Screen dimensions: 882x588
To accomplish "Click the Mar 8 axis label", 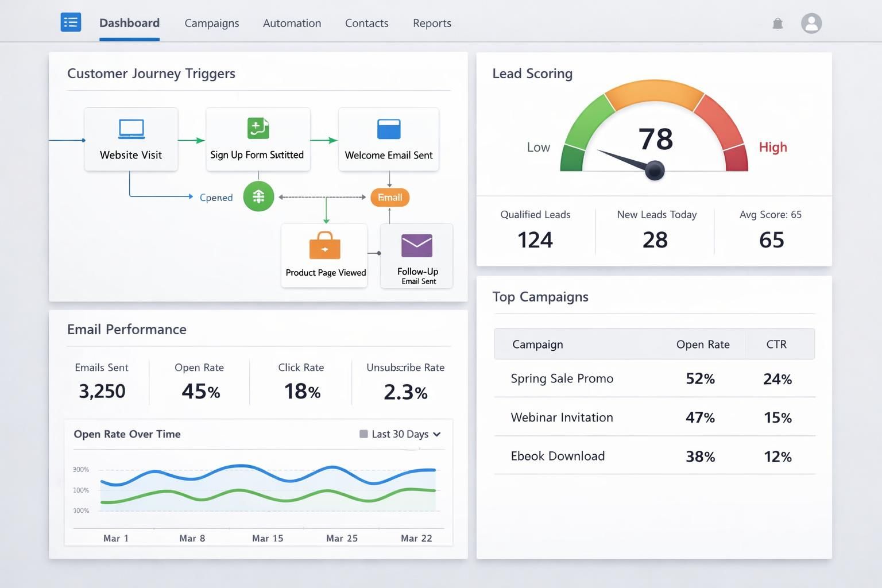I will tap(192, 538).
